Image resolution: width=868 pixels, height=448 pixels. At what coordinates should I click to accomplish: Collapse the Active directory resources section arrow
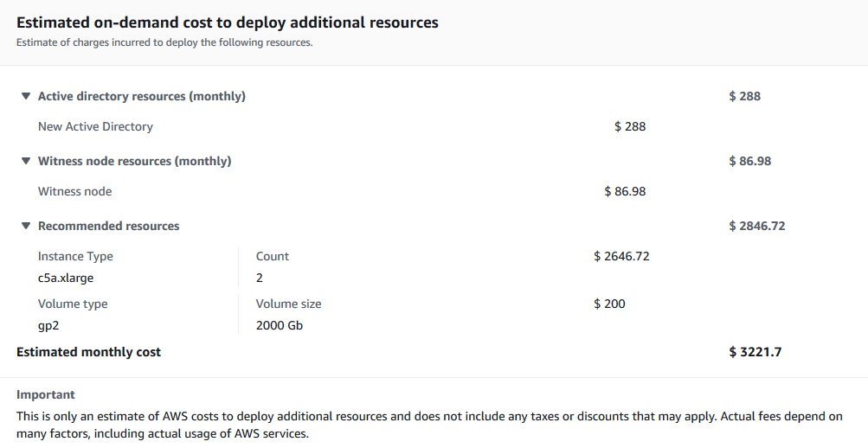(26, 96)
